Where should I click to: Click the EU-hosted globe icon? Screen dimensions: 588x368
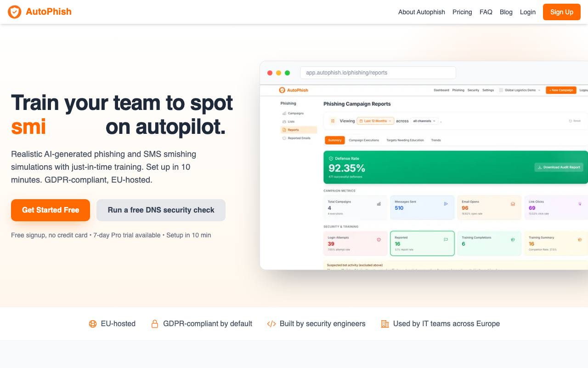pos(93,324)
